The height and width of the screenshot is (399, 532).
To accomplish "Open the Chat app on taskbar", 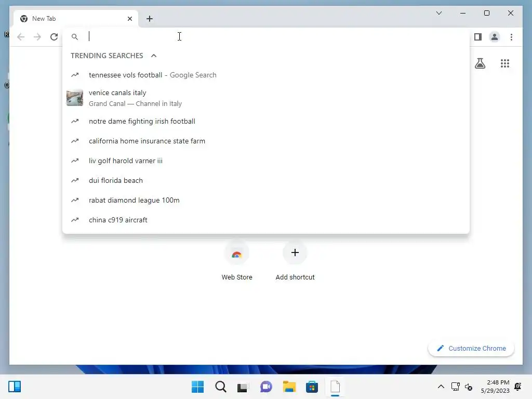I will coord(266,387).
